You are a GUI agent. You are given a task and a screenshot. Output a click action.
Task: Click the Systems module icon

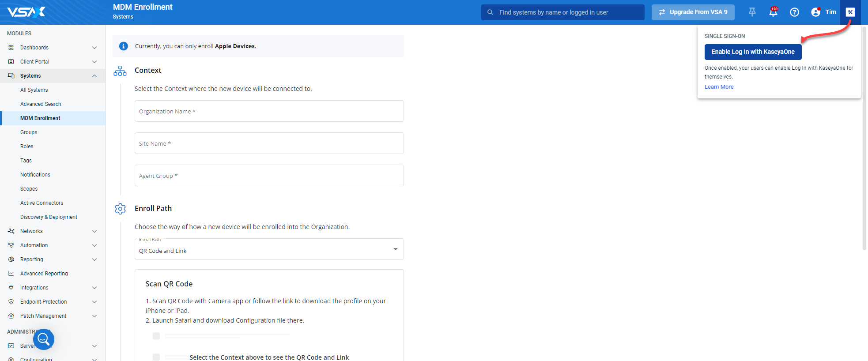11,76
